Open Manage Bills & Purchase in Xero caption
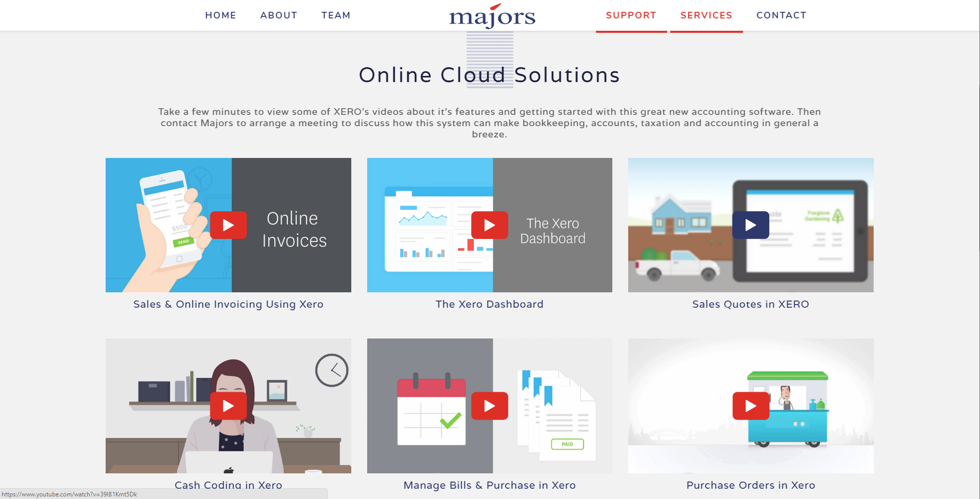 coord(489,485)
